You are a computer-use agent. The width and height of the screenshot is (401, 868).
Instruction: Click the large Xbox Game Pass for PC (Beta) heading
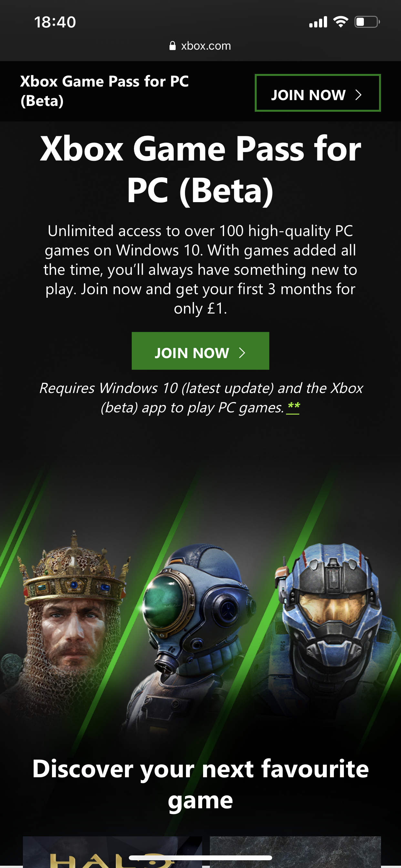pyautogui.click(x=200, y=169)
